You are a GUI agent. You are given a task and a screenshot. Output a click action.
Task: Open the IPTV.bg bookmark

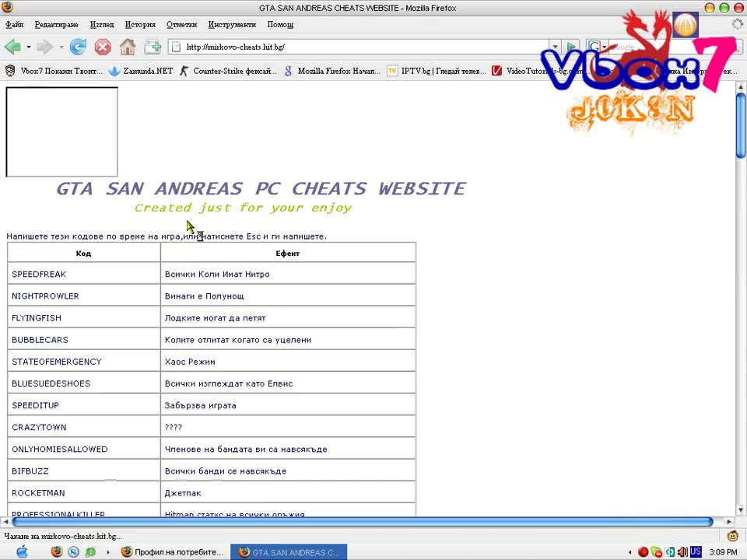437,71
